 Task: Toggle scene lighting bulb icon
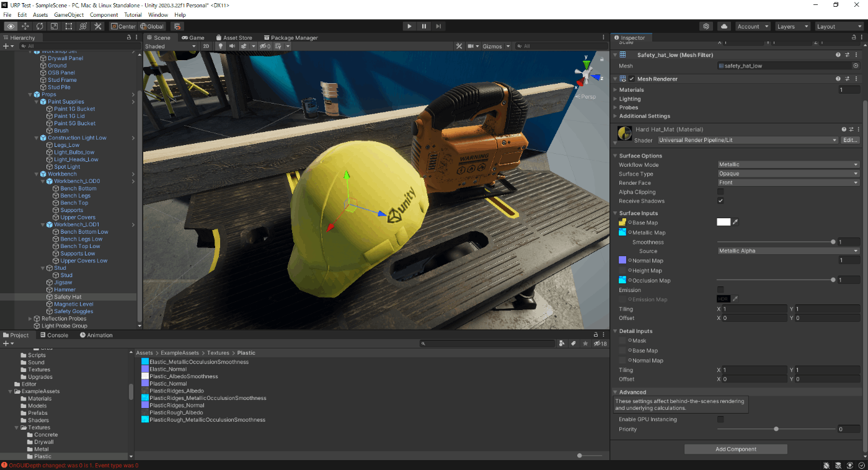[x=220, y=46]
